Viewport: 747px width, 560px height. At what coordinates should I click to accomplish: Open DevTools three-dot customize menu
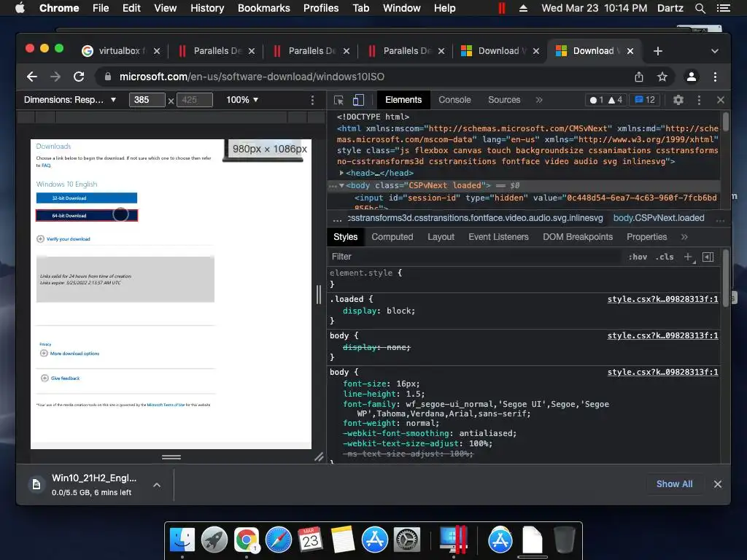(x=699, y=100)
